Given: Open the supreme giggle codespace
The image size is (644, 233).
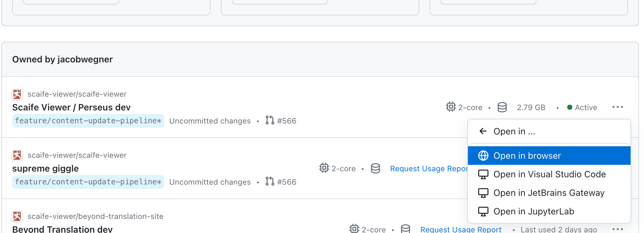Looking at the screenshot, I should pyautogui.click(x=45, y=169).
